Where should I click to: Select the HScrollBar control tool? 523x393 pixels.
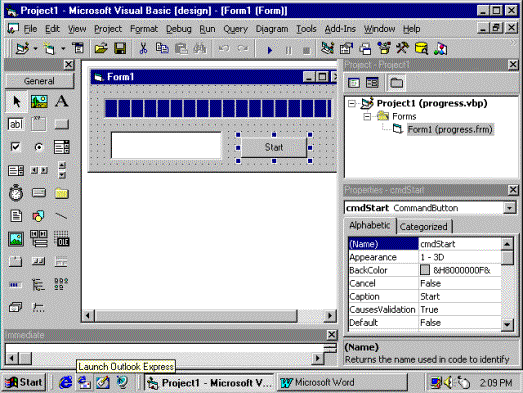coord(39,170)
